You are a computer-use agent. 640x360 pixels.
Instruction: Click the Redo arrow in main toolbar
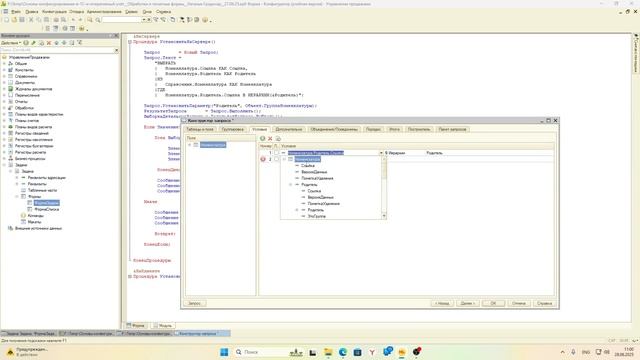coord(80,20)
